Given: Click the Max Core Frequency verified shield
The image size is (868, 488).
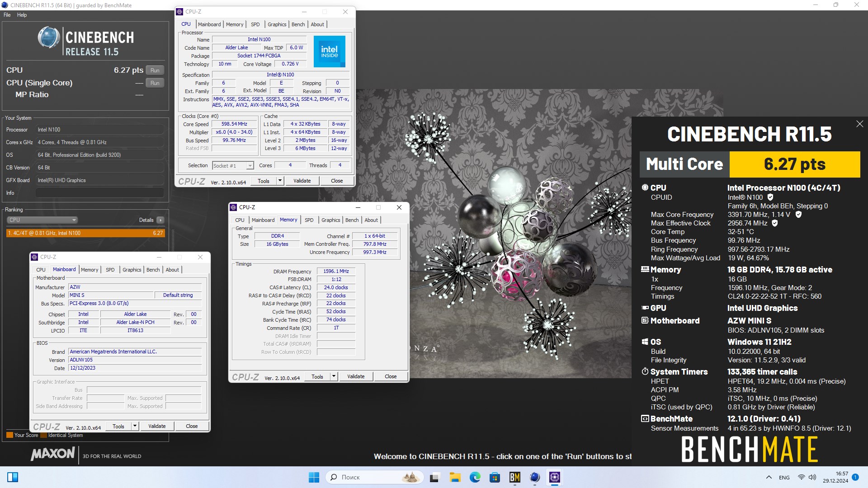Looking at the screenshot, I should coord(798,214).
